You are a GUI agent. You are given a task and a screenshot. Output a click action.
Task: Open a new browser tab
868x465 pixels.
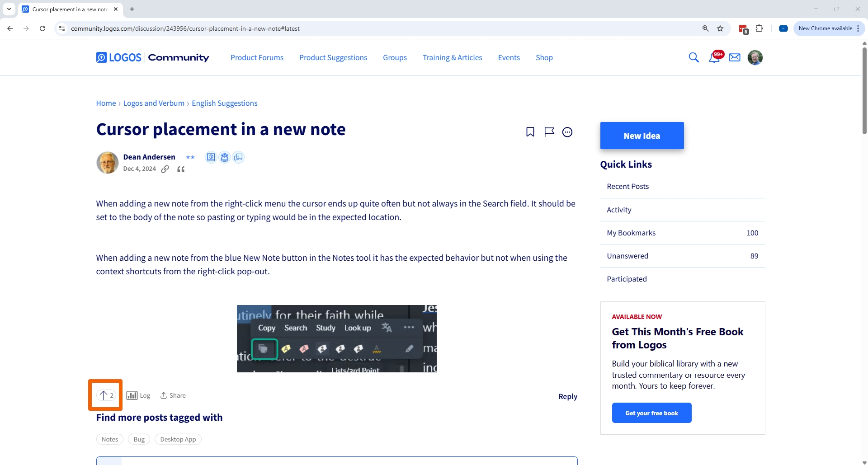(132, 9)
